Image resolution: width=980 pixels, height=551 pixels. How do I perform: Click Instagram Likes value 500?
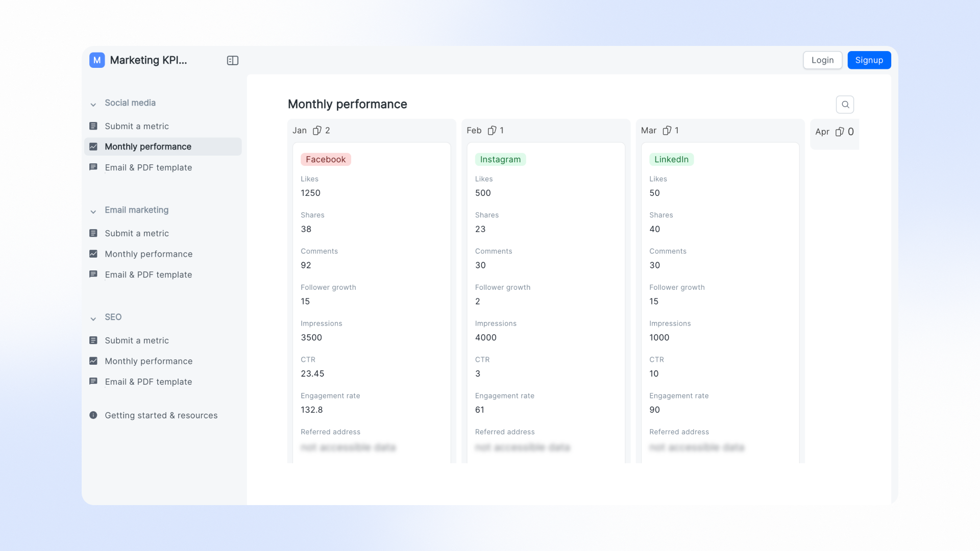pyautogui.click(x=483, y=193)
